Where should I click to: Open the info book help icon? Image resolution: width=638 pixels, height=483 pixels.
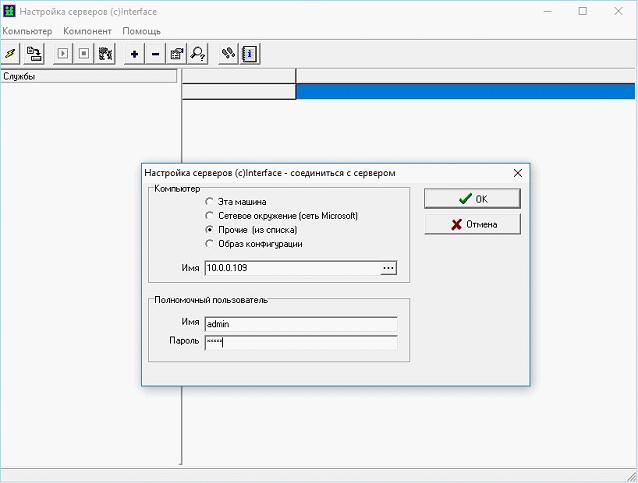click(249, 54)
